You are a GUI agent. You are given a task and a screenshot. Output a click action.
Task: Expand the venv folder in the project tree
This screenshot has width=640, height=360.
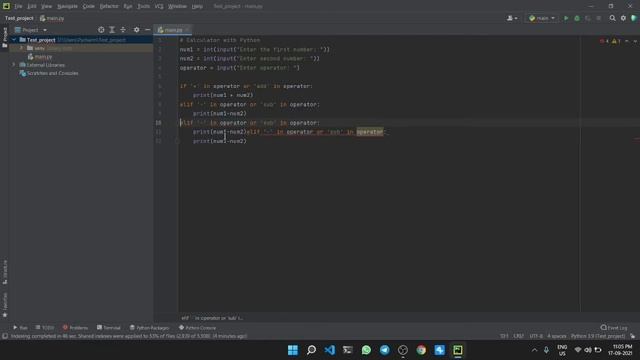coord(22,48)
